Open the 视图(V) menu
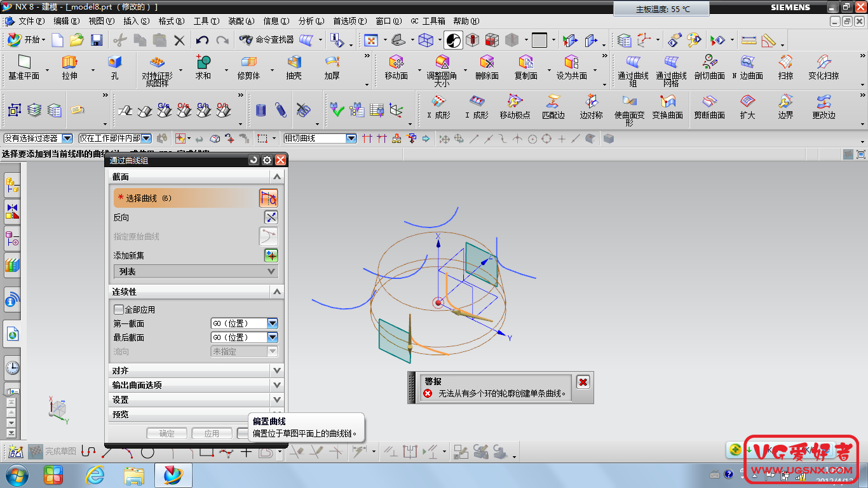868x488 pixels. point(102,21)
